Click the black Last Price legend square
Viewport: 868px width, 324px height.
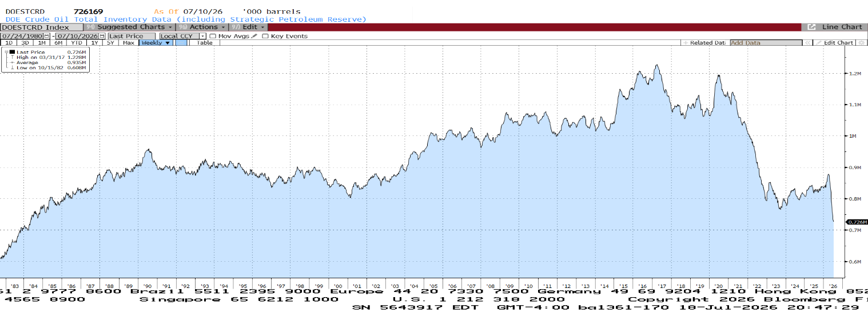coord(12,52)
